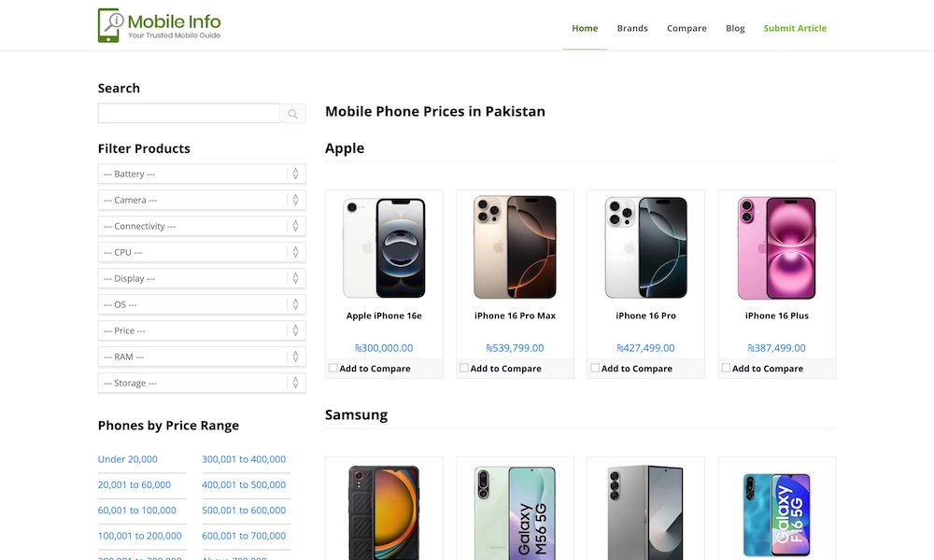Click the search magnifier icon button
This screenshot has width=934, height=560.
[x=292, y=114]
